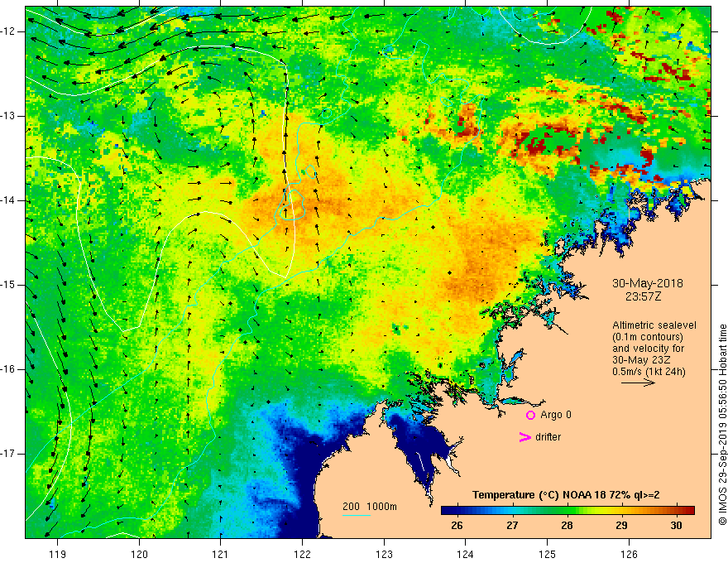Click the '-17' latitude axis label

click(x=8, y=454)
